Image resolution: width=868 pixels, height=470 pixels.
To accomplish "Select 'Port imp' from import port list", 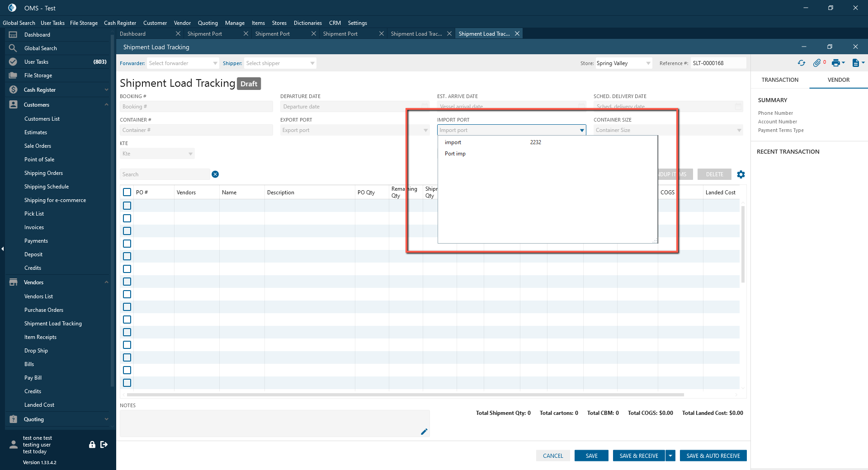I will click(455, 154).
